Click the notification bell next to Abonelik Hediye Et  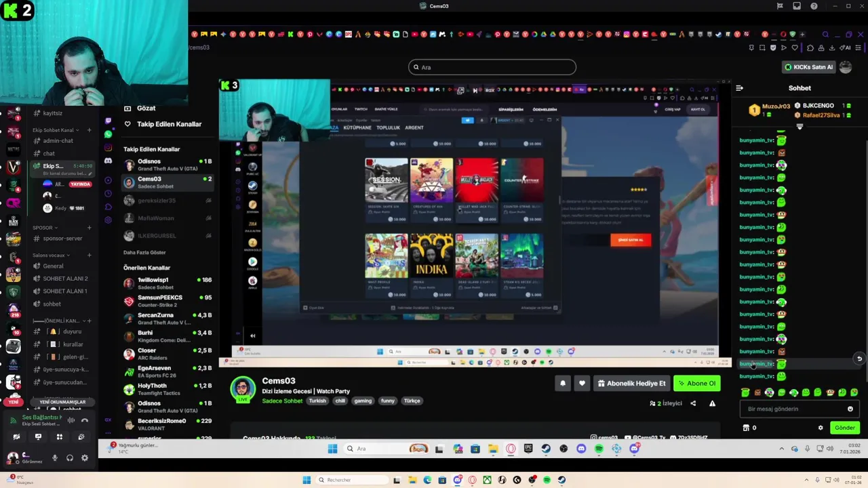[x=562, y=384]
